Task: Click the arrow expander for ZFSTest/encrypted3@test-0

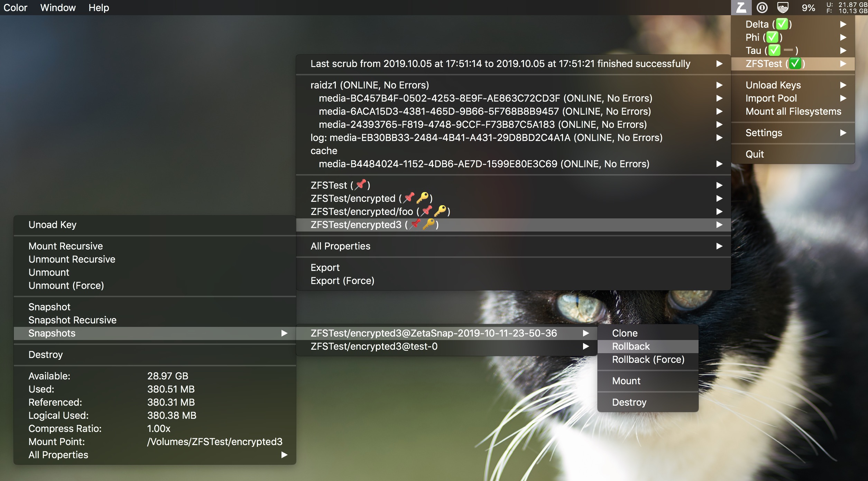Action: [x=585, y=346]
